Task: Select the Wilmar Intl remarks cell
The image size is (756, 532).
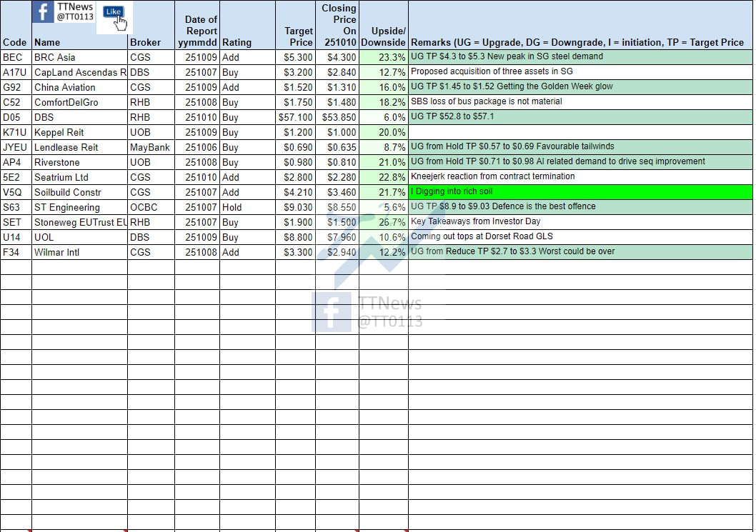Action: (580, 252)
